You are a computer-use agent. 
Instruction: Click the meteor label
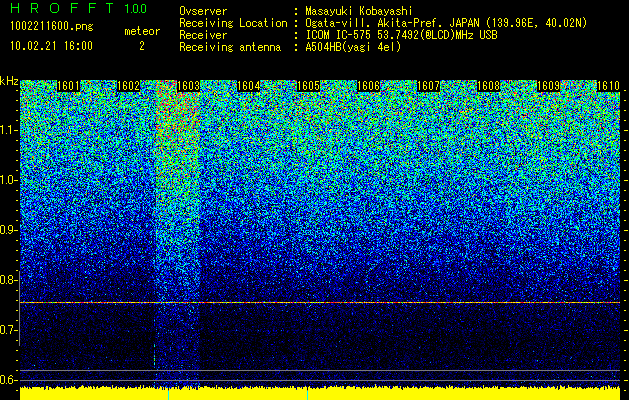(x=142, y=31)
